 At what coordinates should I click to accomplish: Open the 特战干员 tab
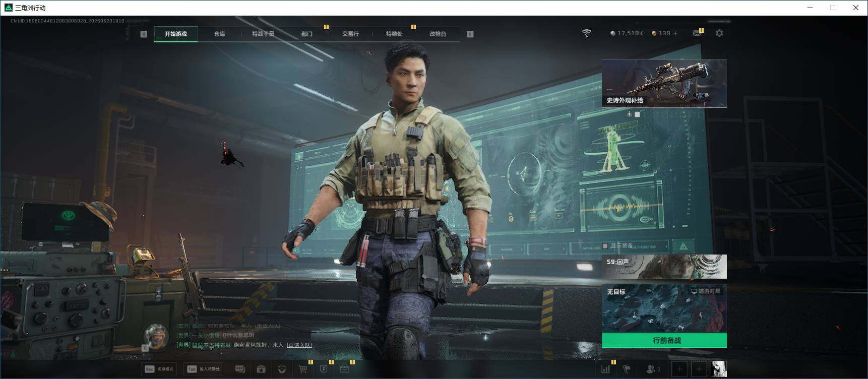pyautogui.click(x=263, y=34)
